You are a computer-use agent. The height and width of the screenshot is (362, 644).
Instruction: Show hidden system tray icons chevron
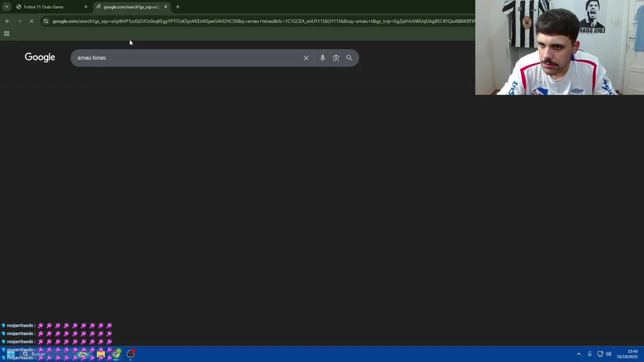579,354
